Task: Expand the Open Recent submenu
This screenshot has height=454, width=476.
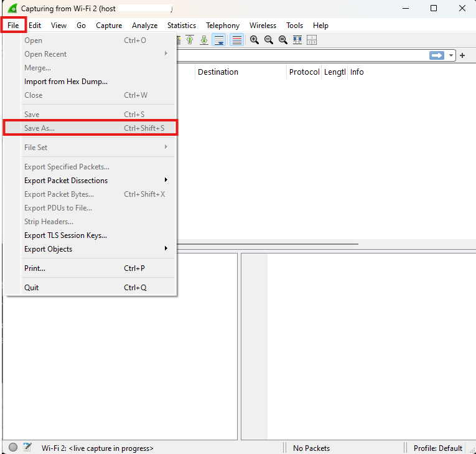Action: (x=90, y=54)
